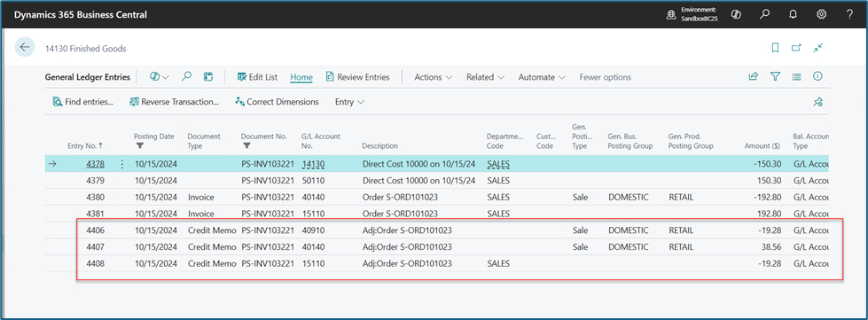Select entry 4381 row number

pos(95,214)
